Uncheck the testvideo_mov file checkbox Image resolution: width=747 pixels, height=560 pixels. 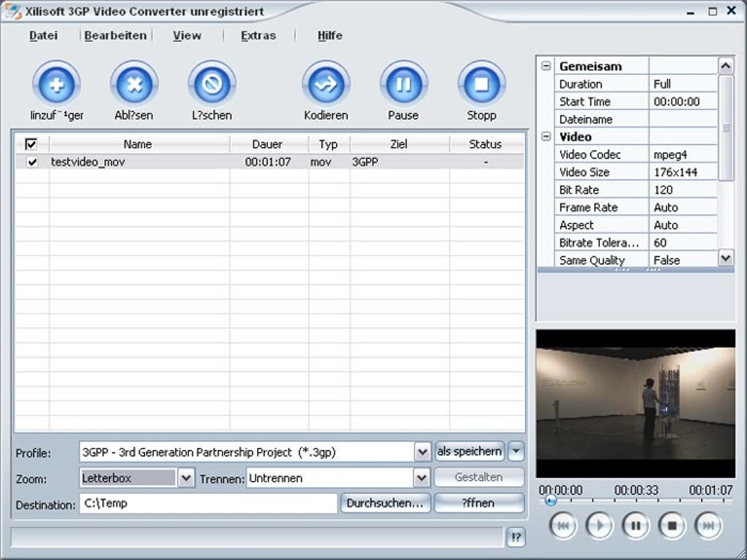pos(32,163)
